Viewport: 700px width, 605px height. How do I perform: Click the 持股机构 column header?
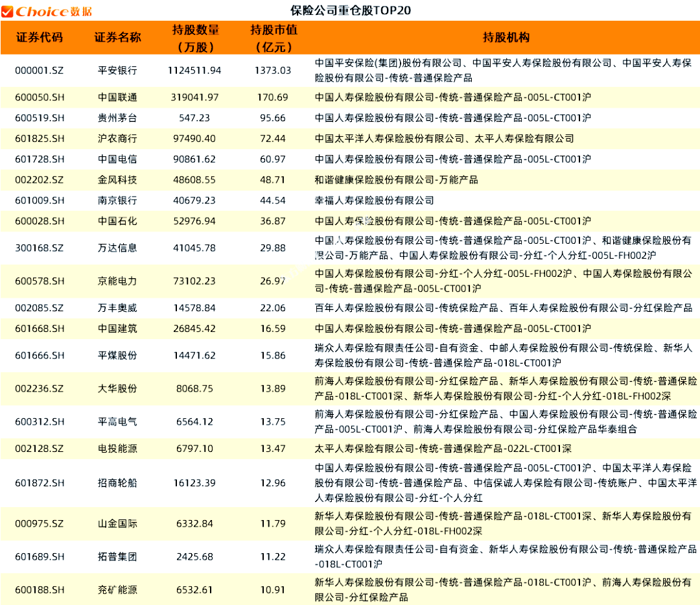tap(506, 38)
